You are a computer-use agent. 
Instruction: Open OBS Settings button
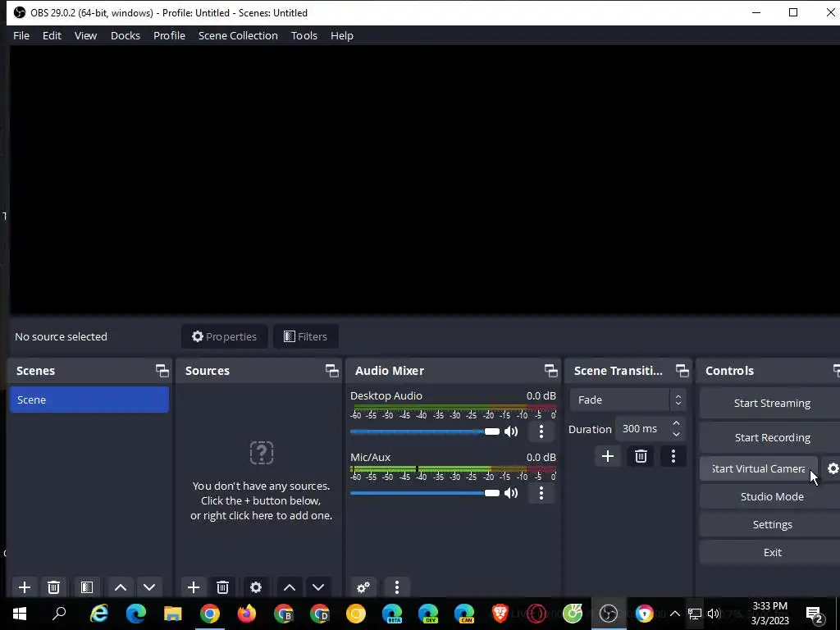pyautogui.click(x=772, y=524)
